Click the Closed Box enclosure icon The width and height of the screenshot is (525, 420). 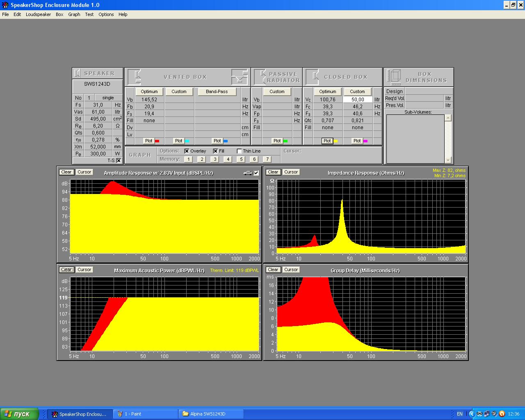click(313, 77)
